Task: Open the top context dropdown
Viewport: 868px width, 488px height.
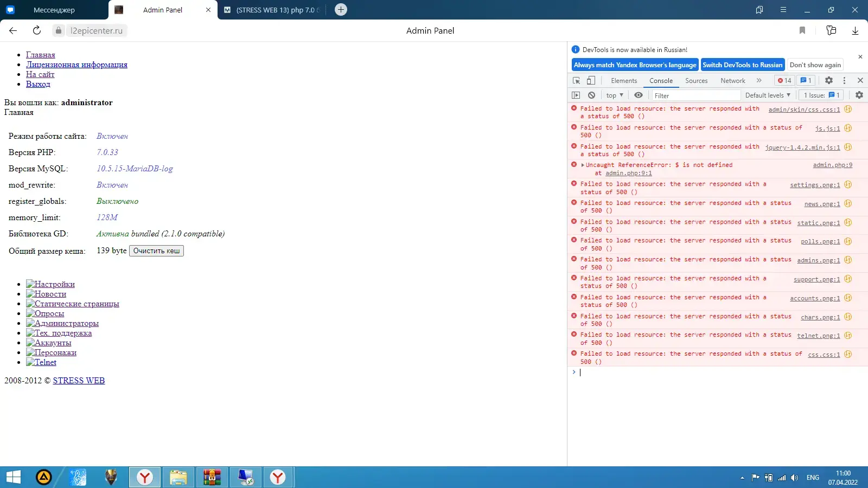Action: 615,95
